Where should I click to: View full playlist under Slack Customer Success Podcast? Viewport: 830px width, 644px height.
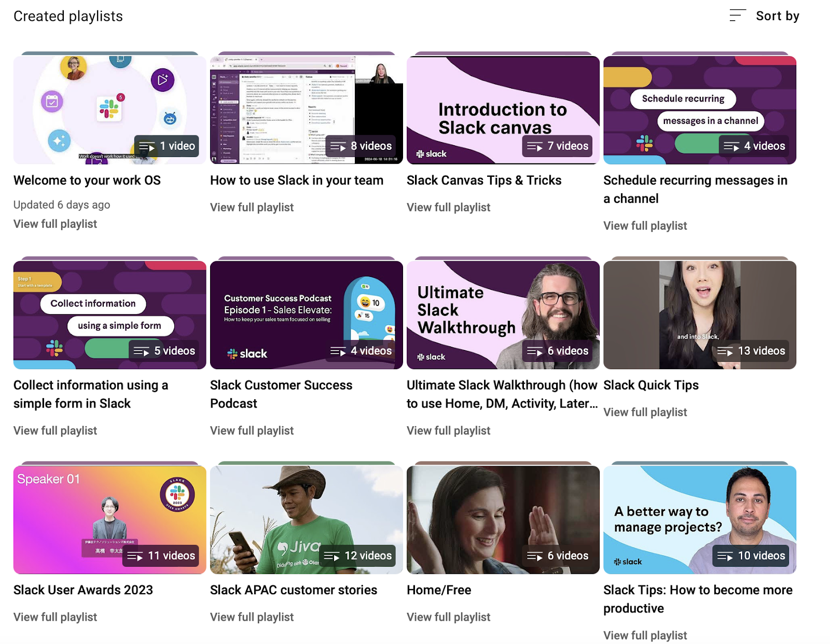click(x=252, y=430)
